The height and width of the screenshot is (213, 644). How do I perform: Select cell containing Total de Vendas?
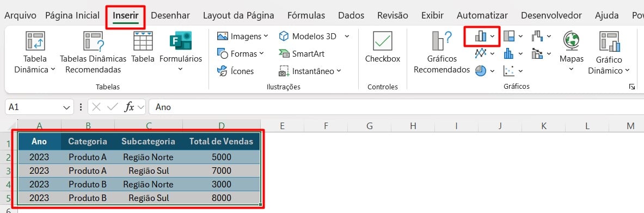[x=221, y=142]
